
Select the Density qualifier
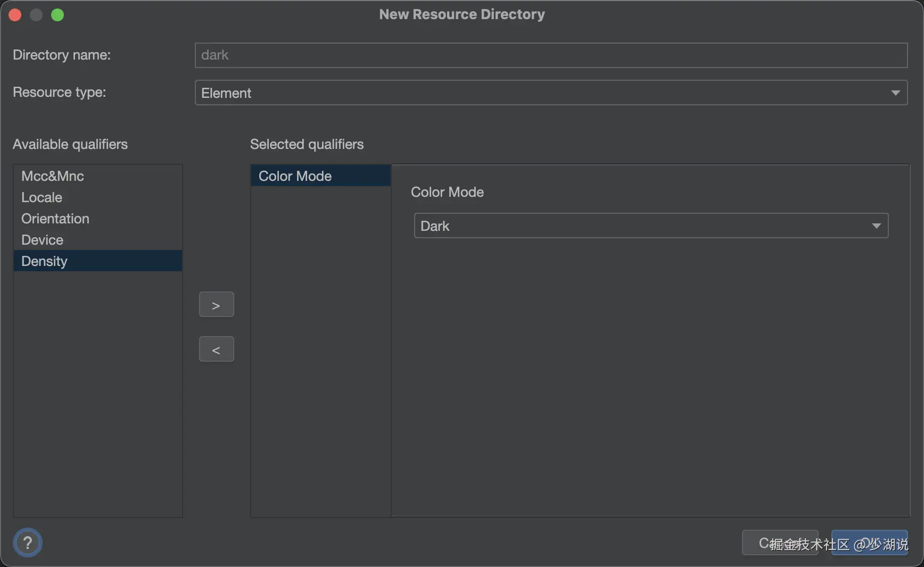45,261
